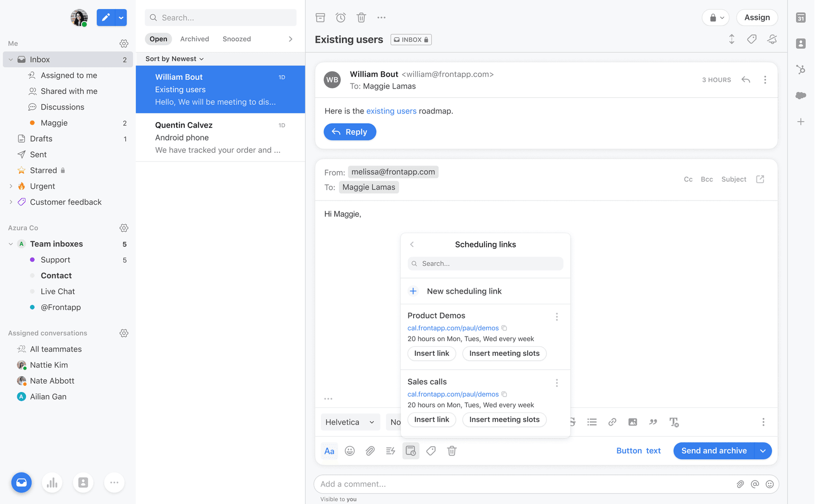Image resolution: width=815 pixels, height=504 pixels.
Task: Open Quentin Calvez Android phone conversation
Action: 221,137
